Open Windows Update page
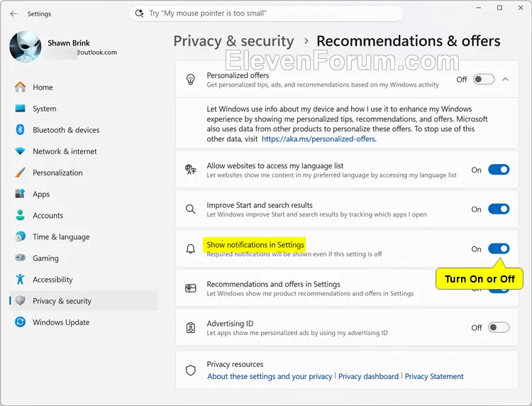Screen dimensions: 532x406 [x=84, y=322]
